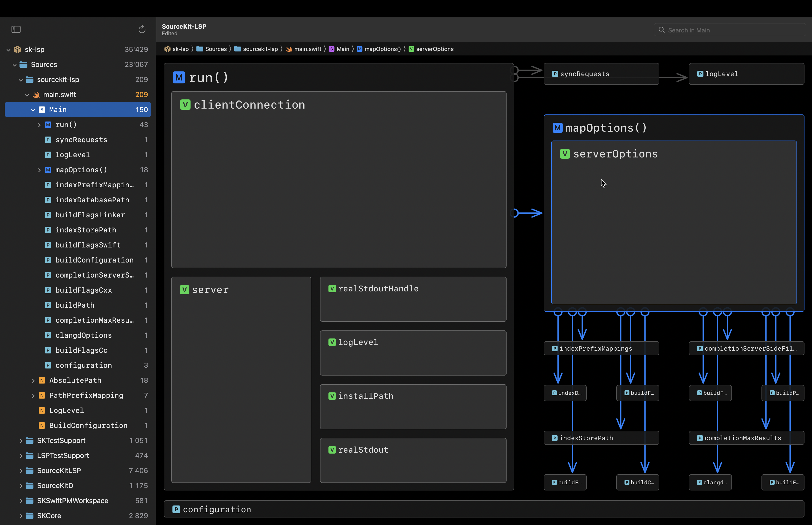Click sk-lsp in the breadcrumb bar
The image size is (812, 525).
[176, 49]
